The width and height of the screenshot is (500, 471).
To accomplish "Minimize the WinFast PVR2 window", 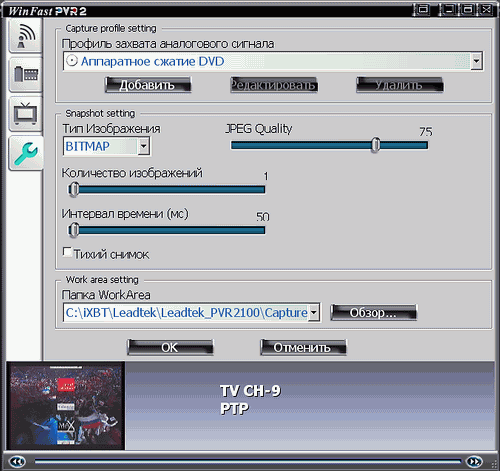I will pos(449,10).
